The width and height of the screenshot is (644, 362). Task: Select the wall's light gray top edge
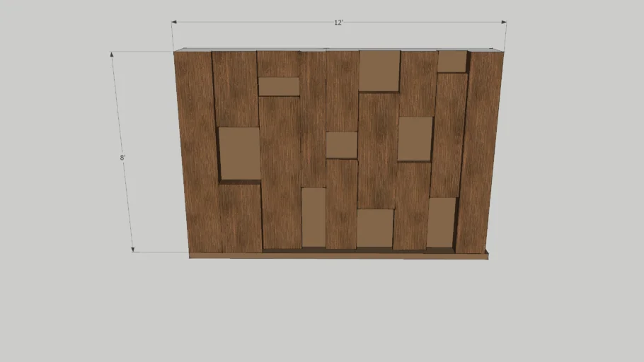coord(338,49)
